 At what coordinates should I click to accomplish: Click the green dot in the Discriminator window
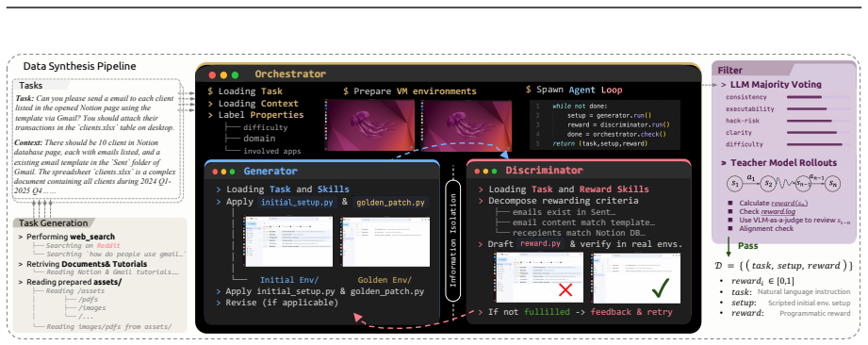coord(494,172)
